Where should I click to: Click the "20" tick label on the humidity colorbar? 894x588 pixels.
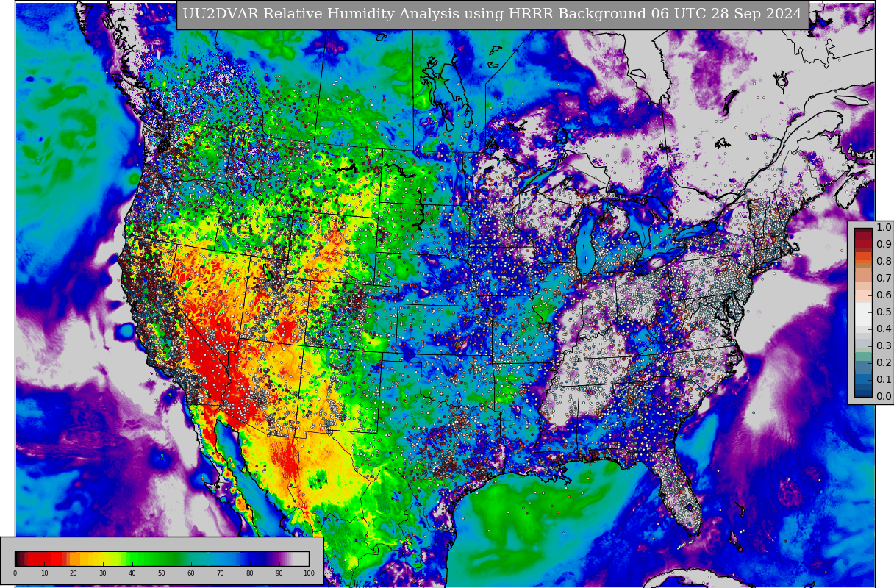click(74, 573)
